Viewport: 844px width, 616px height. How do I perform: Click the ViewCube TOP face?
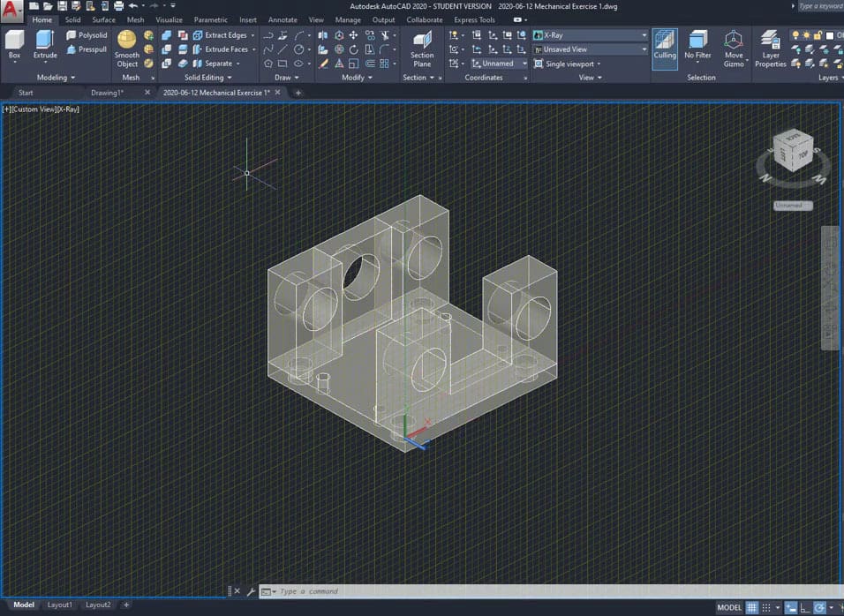pos(803,155)
